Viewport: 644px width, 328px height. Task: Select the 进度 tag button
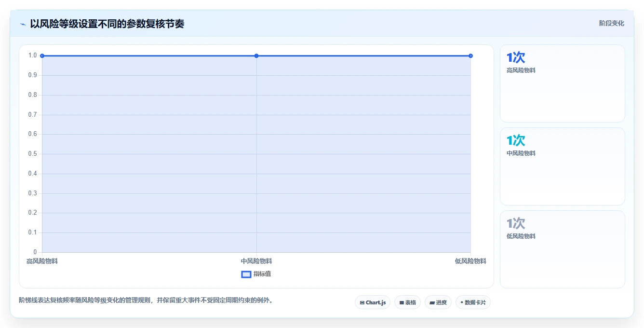[x=438, y=302]
